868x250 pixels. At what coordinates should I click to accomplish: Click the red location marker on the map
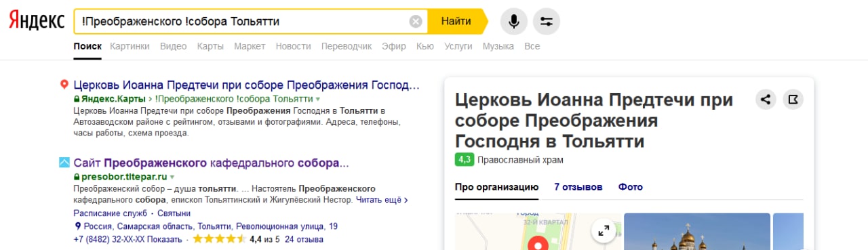tap(537, 243)
